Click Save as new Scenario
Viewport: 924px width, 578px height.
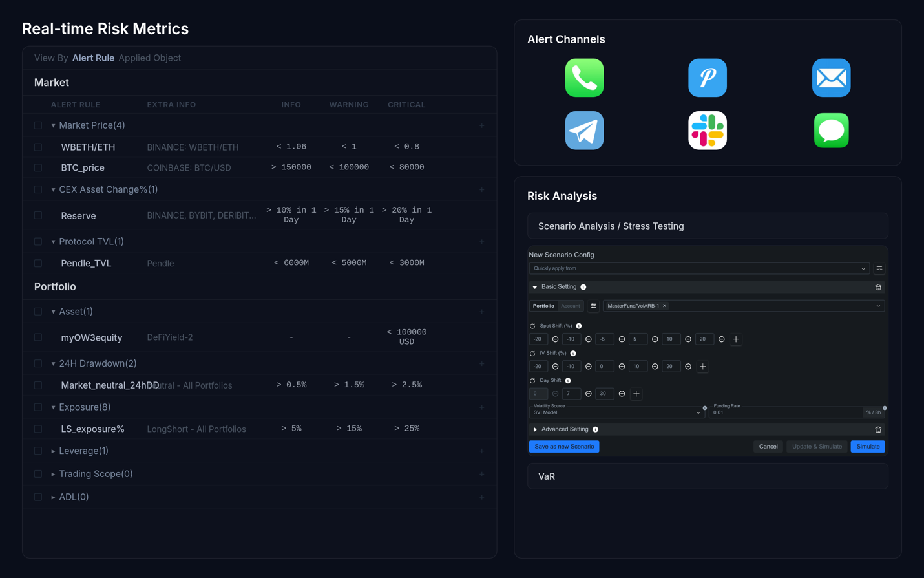(564, 447)
